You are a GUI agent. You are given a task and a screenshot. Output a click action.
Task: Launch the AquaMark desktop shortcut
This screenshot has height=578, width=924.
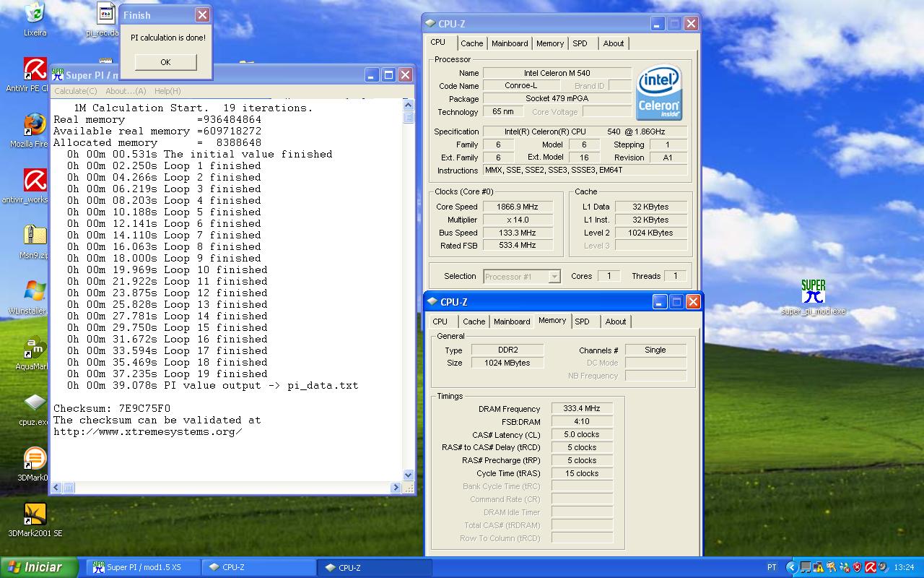point(35,353)
